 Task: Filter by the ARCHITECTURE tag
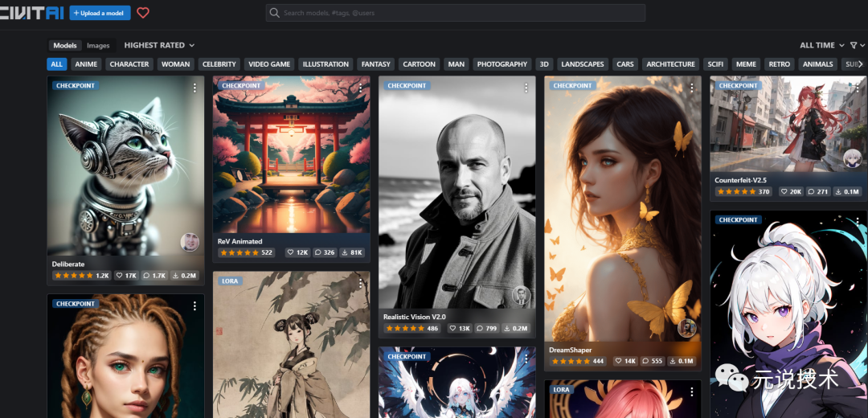coord(670,64)
